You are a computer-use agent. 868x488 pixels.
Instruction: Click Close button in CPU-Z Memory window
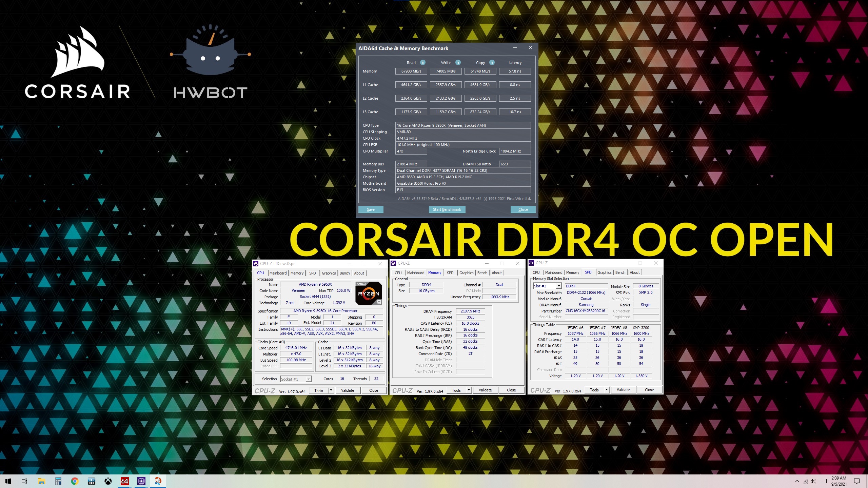511,390
